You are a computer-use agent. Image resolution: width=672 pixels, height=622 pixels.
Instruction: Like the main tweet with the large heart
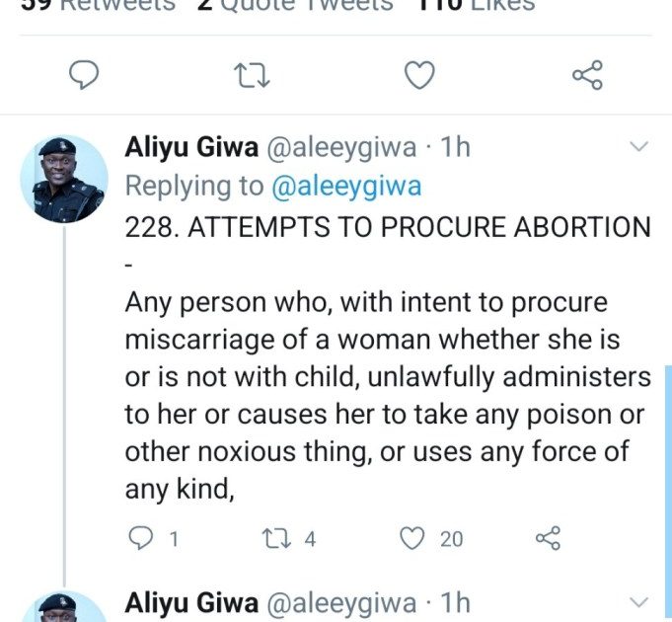tap(421, 75)
